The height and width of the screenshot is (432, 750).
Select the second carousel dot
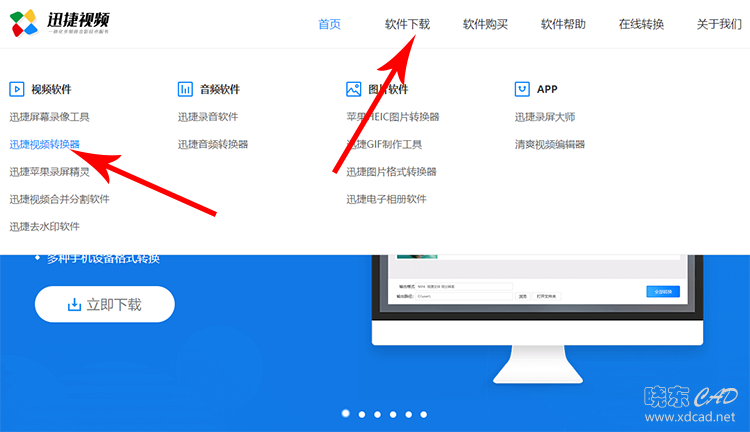click(362, 414)
